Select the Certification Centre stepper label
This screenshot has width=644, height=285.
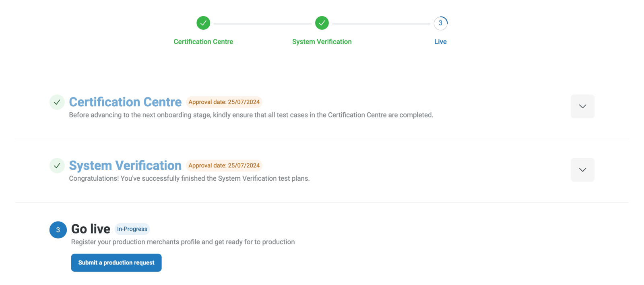[x=203, y=41]
